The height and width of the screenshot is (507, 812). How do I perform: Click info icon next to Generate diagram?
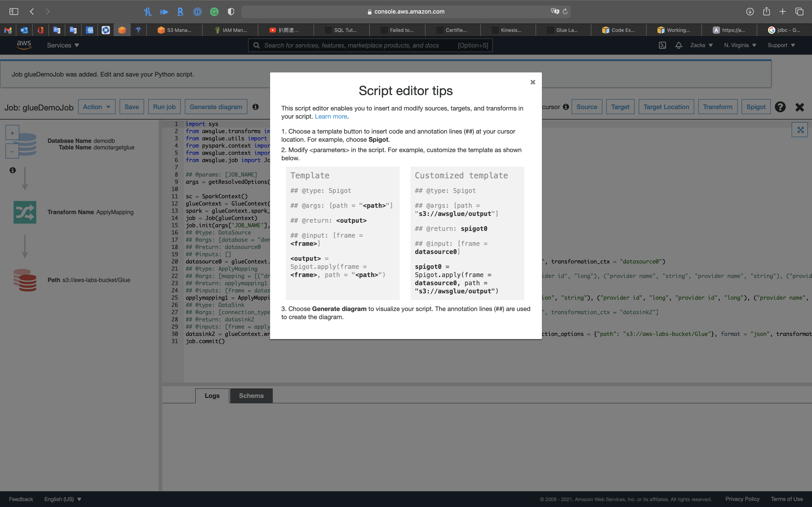point(255,107)
